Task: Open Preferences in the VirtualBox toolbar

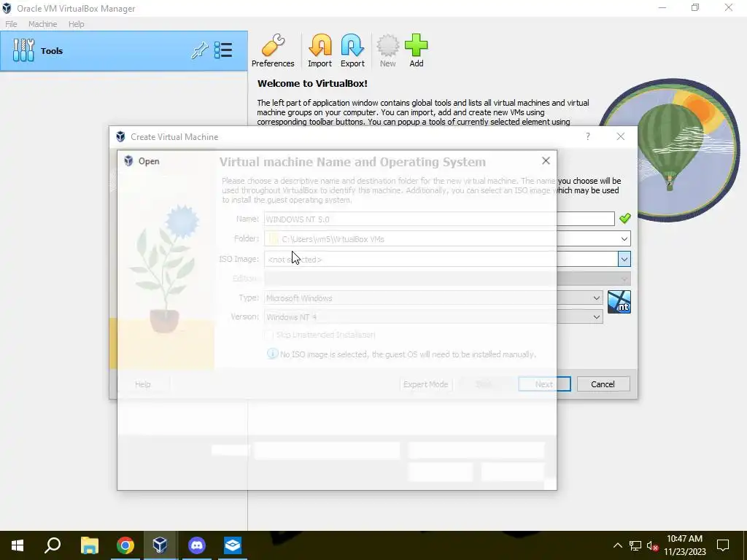Action: pyautogui.click(x=273, y=50)
